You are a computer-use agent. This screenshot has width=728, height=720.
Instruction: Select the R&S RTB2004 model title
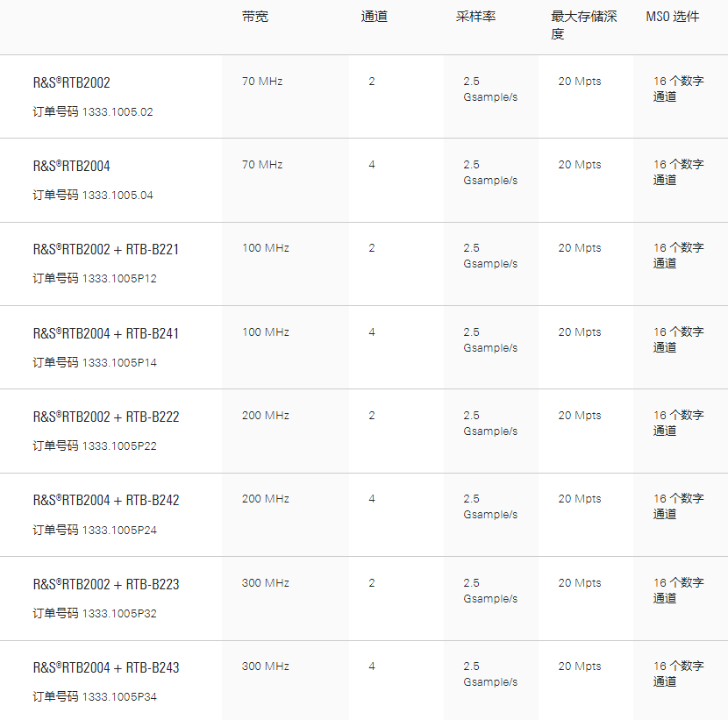click(72, 166)
